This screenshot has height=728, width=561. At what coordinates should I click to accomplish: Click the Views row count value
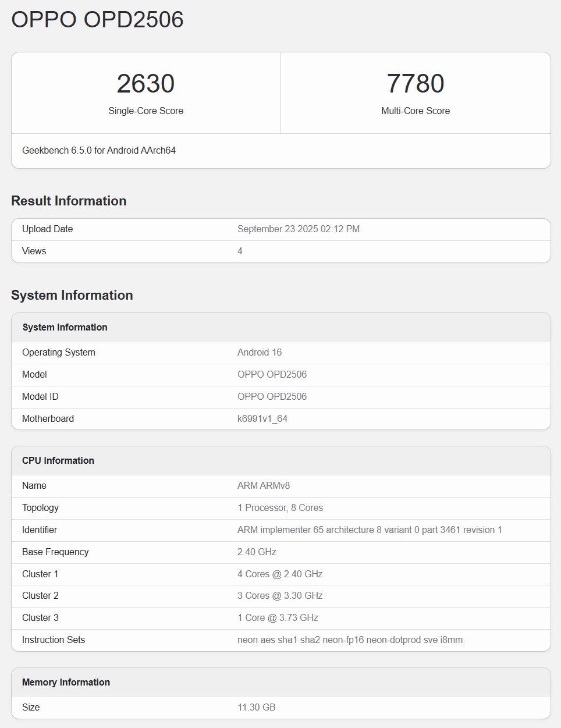tap(240, 251)
